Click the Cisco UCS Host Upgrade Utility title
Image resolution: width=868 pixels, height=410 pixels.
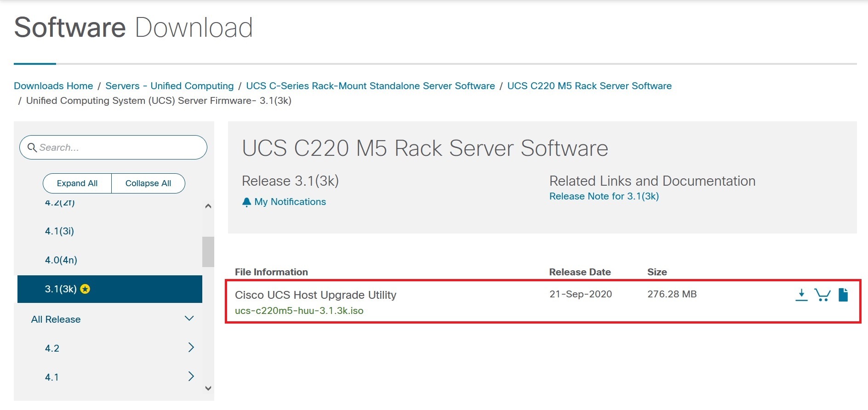[315, 295]
